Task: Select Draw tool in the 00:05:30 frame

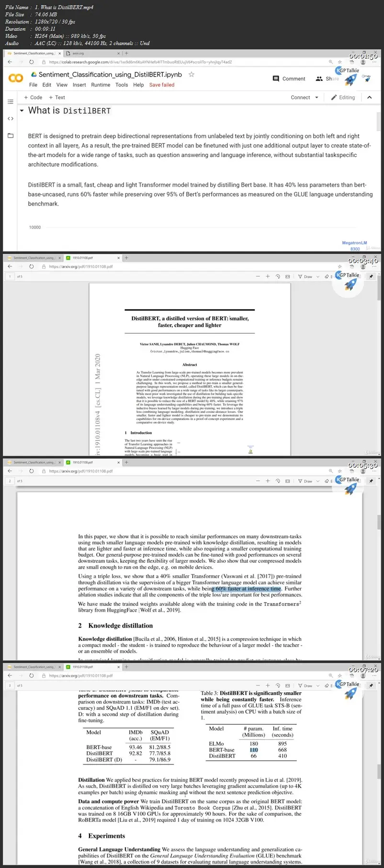Action: click(x=305, y=481)
